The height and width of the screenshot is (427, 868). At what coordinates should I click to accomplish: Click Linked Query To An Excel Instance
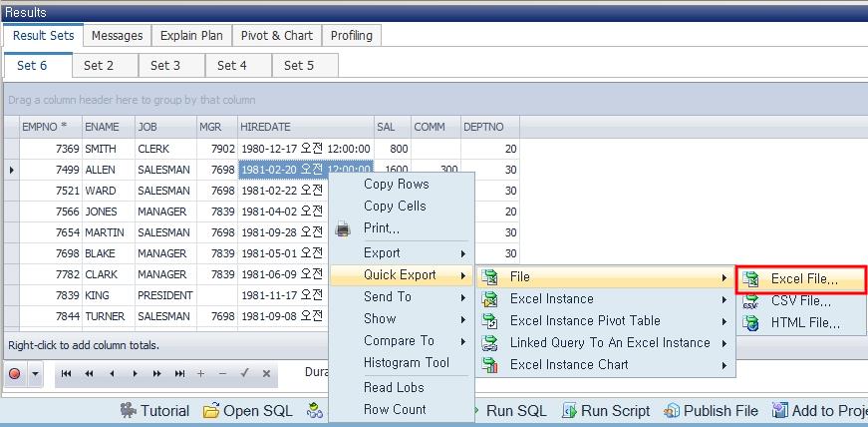pos(609,343)
